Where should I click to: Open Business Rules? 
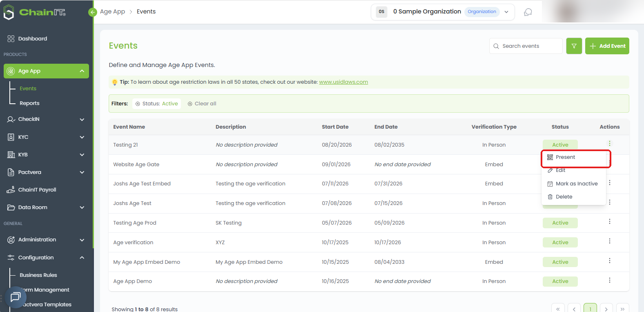(38, 275)
